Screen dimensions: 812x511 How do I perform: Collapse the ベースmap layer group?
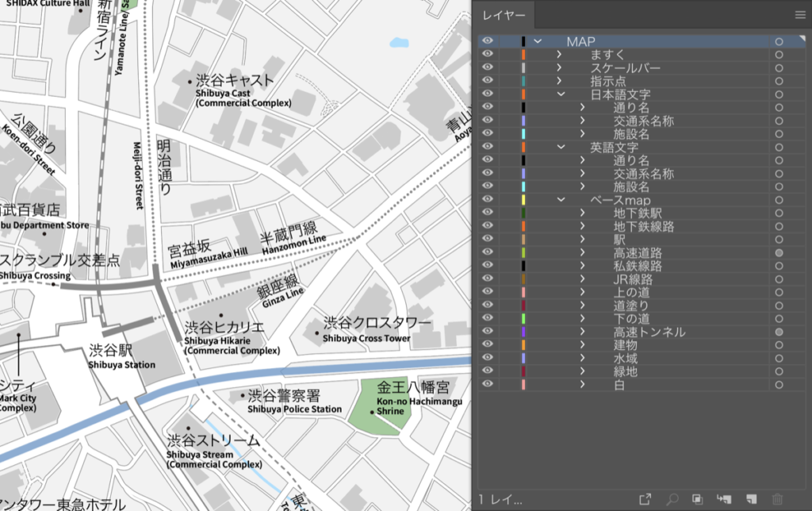point(561,199)
